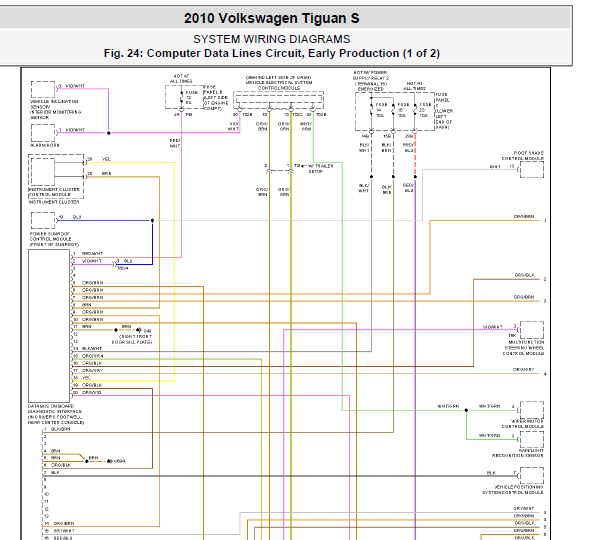
Task: Click the Fuse 20 label in fuse panel C
Action: click(424, 110)
